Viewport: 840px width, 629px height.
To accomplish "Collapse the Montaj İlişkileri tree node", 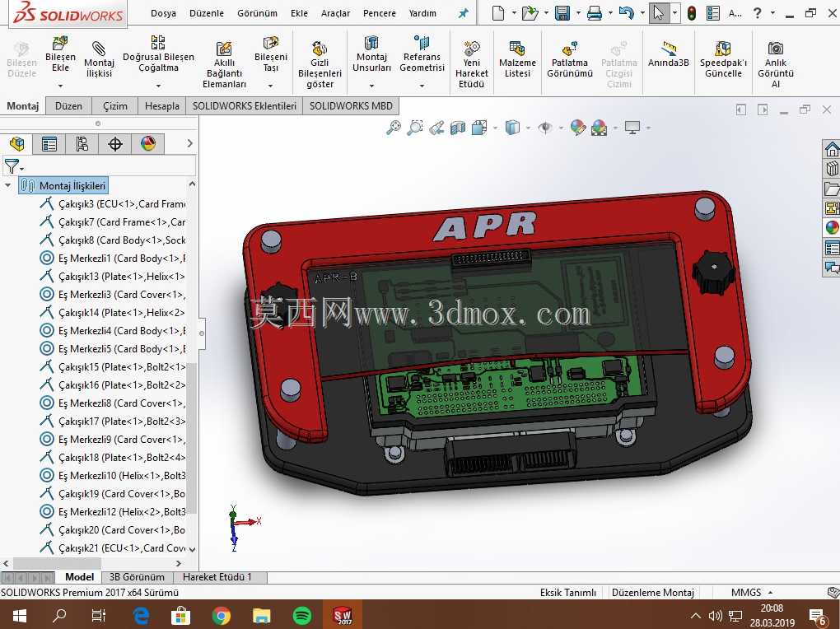I will tap(7, 185).
